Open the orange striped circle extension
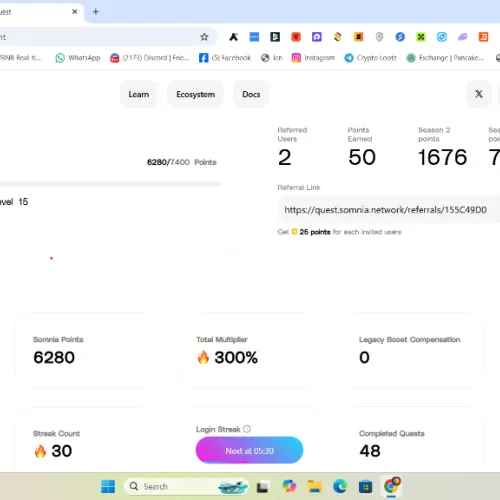The image size is (500, 500). click(x=338, y=37)
